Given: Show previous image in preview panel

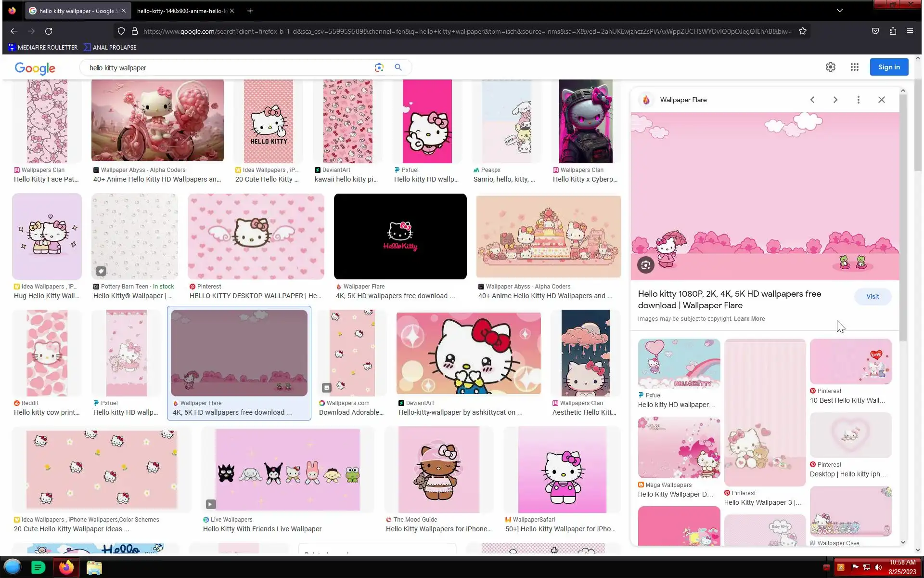Looking at the screenshot, I should coord(812,100).
